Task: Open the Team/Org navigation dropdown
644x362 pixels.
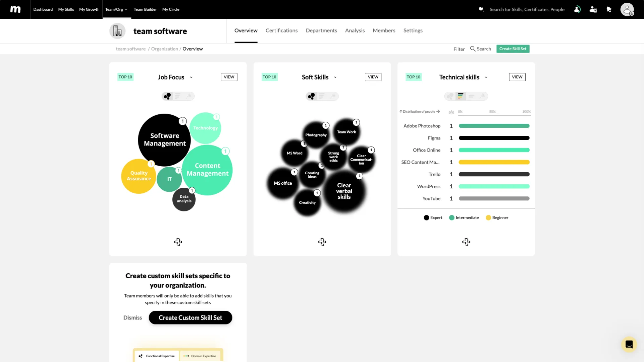Action: click(116, 9)
